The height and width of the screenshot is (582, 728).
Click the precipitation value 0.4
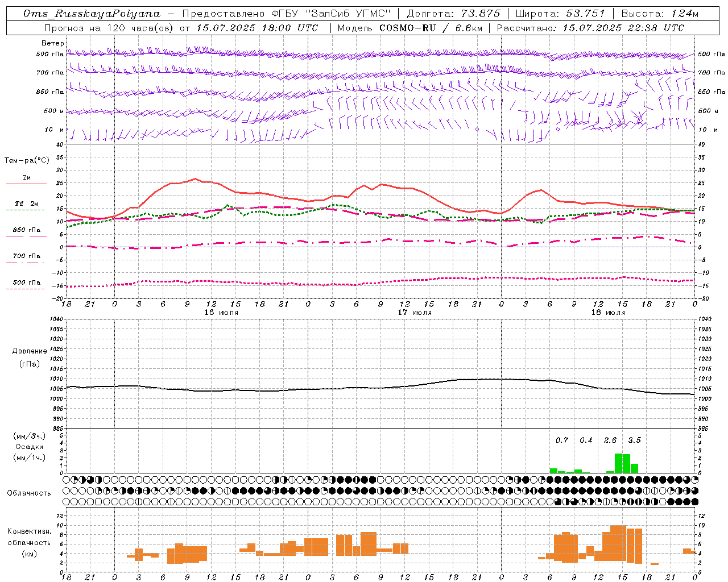coord(586,440)
